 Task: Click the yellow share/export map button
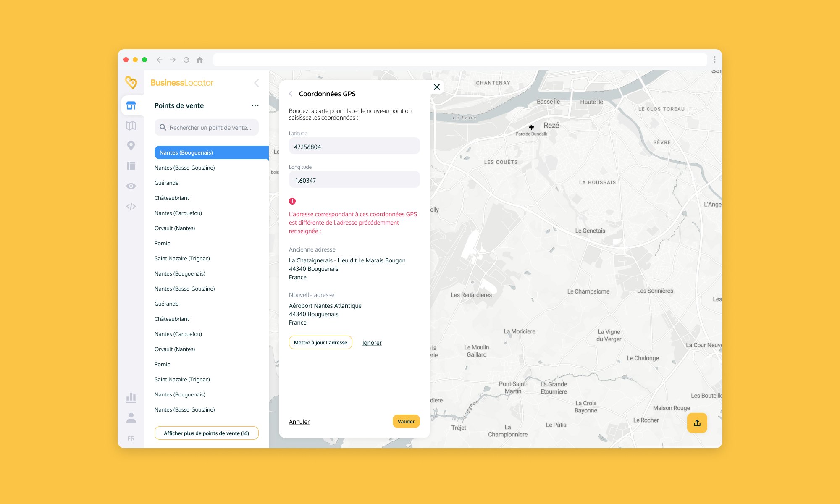pyautogui.click(x=697, y=423)
